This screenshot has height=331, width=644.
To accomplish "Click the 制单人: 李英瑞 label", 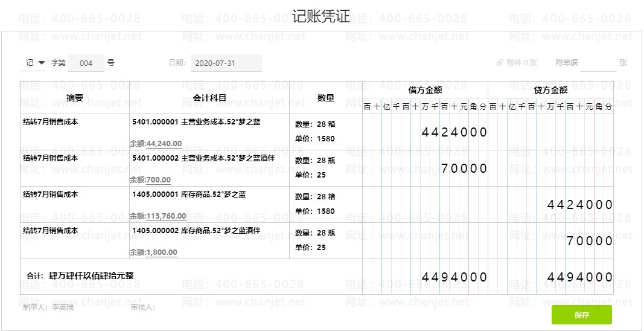I will click(x=48, y=307).
